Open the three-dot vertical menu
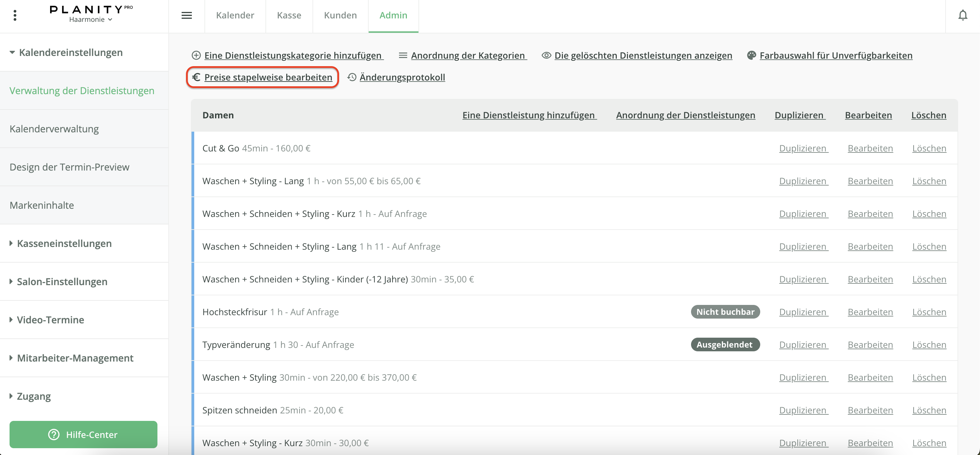 click(x=15, y=15)
